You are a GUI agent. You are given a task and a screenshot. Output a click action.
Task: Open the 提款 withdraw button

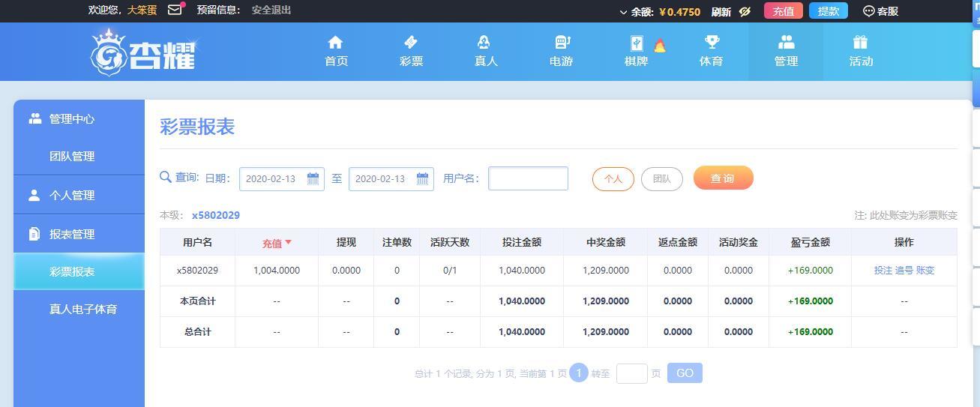(x=829, y=11)
